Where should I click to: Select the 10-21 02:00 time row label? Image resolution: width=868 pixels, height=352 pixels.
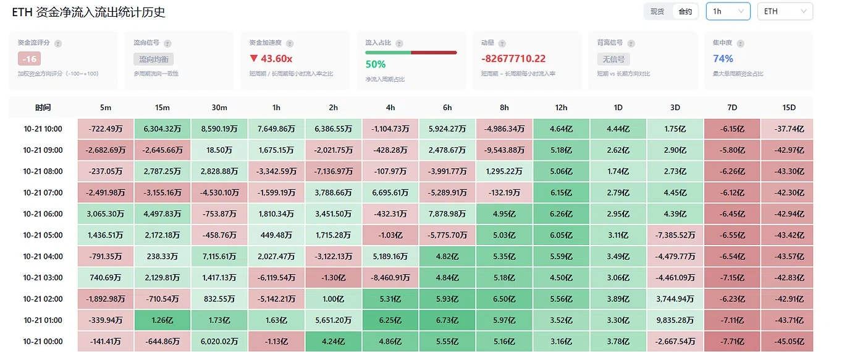point(43,299)
